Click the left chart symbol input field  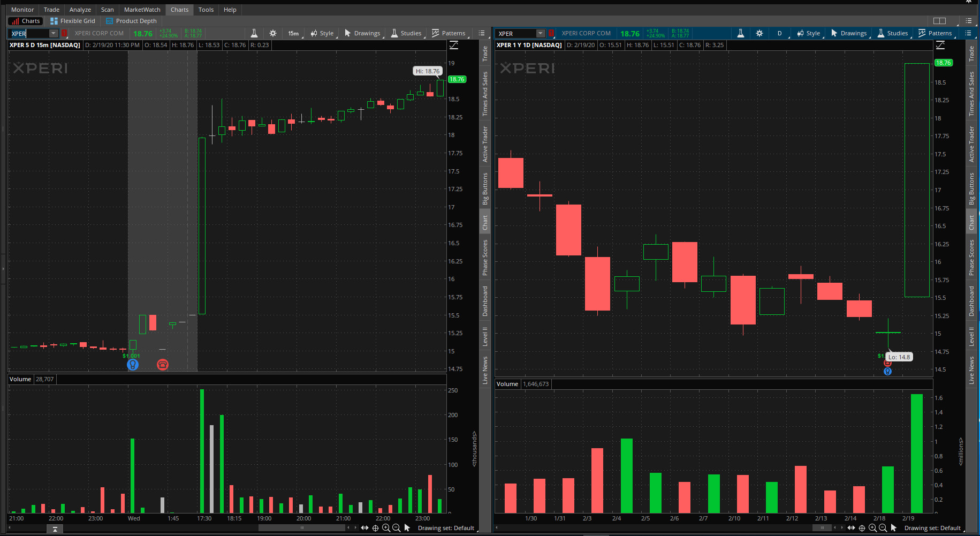29,33
